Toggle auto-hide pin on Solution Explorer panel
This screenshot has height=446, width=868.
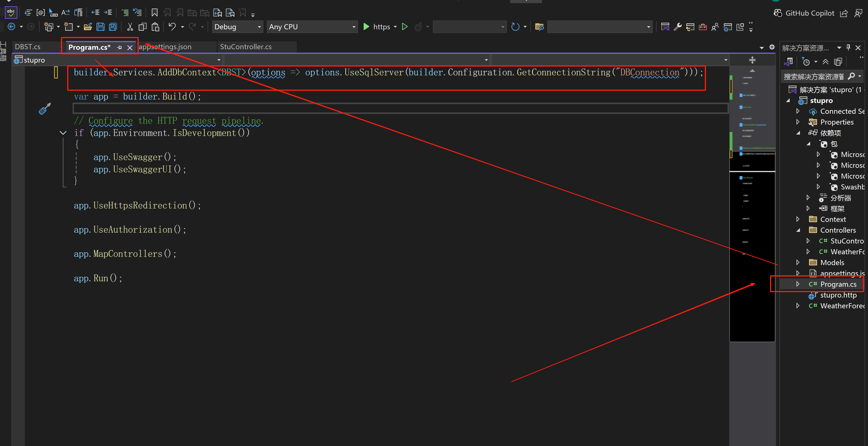[848, 48]
